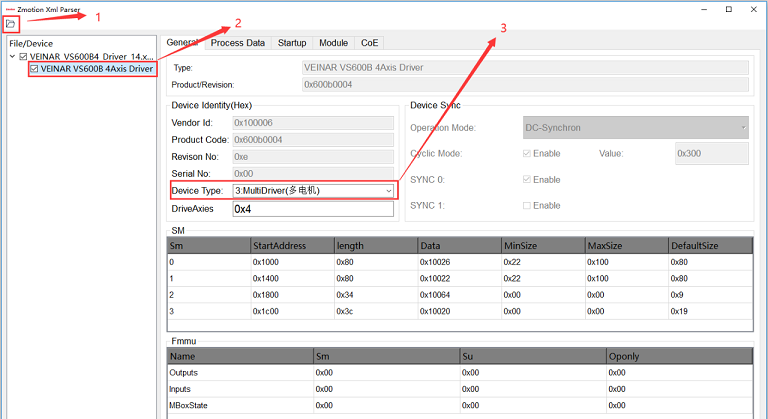Screen dimensions: 768x419
Task: Open the Module tab
Action: (334, 43)
